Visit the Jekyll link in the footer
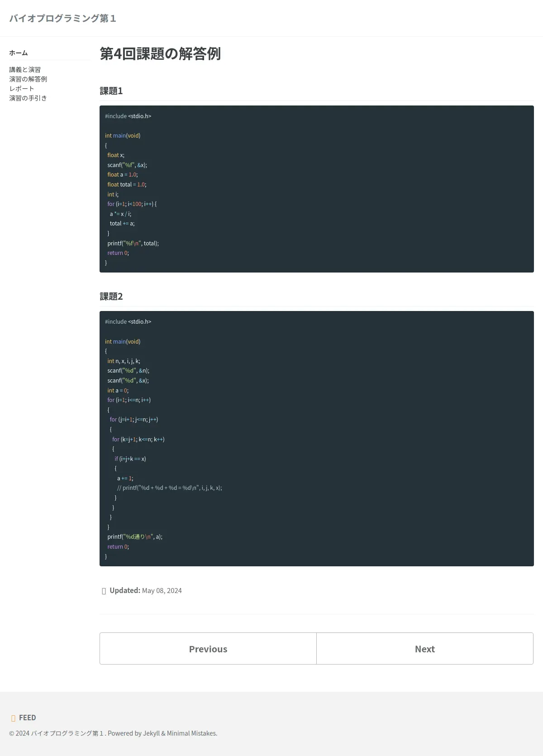Viewport: 543px width, 756px height. (x=152, y=733)
